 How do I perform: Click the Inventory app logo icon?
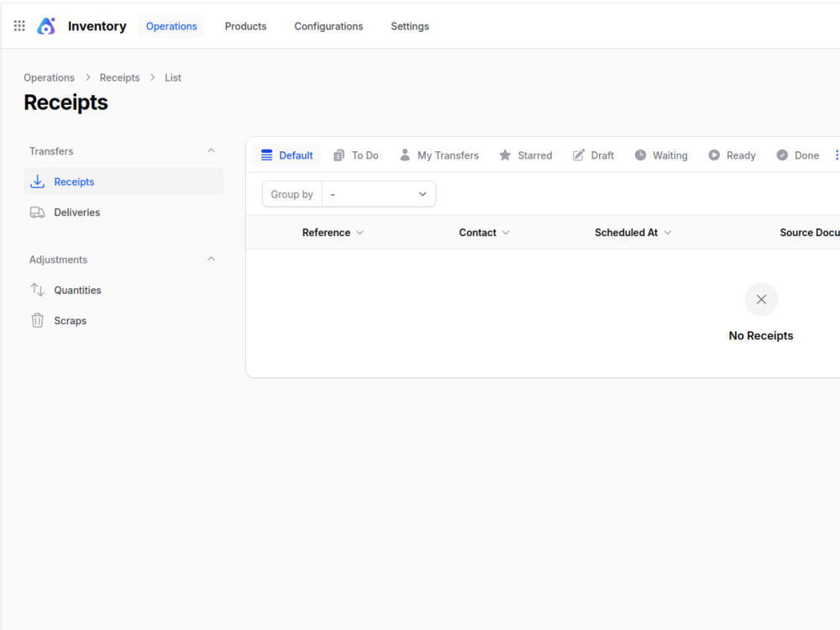[46, 26]
